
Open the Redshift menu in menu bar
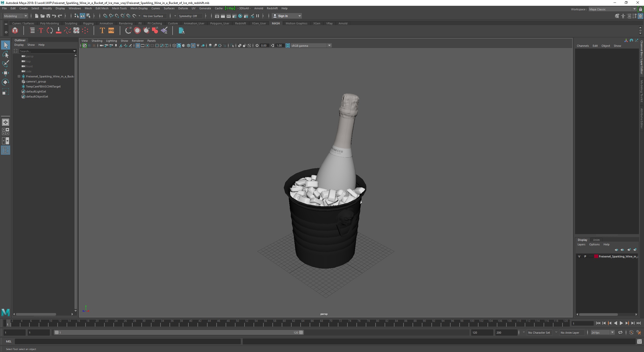click(x=272, y=8)
